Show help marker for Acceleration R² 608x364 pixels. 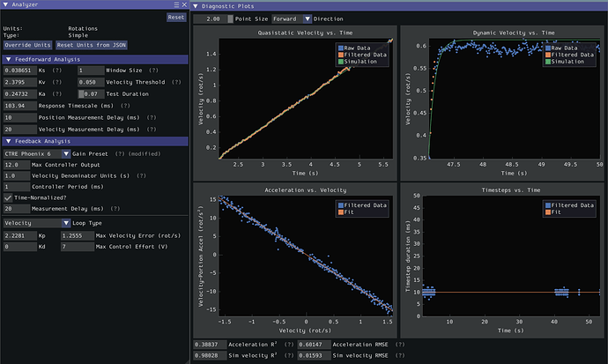click(x=289, y=345)
